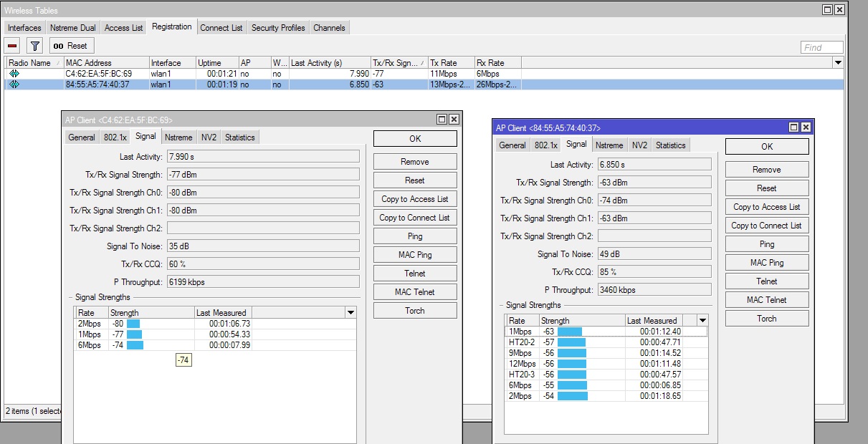The height and width of the screenshot is (444, 868).
Task: Click the wireless icon for 84:55:A5:74:40:37 row
Action: click(x=14, y=85)
